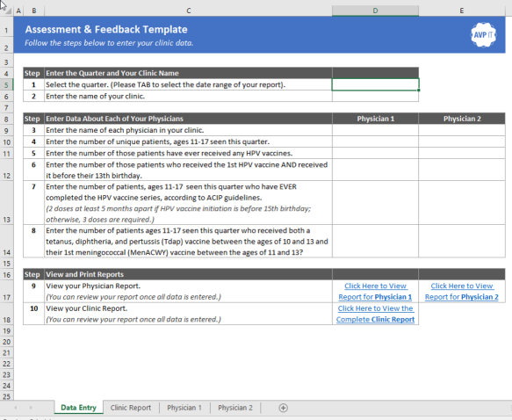This screenshot has width=512, height=420.
Task: Click the select-all corner triangle
Action: [7, 11]
